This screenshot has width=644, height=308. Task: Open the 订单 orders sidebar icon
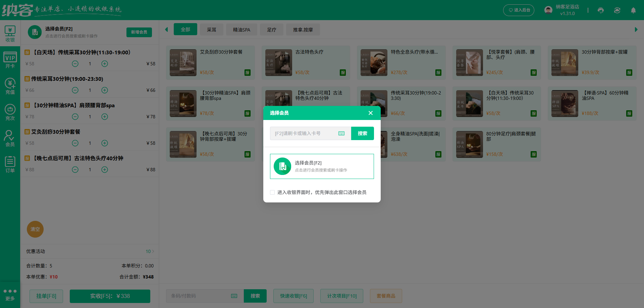pyautogui.click(x=10, y=165)
